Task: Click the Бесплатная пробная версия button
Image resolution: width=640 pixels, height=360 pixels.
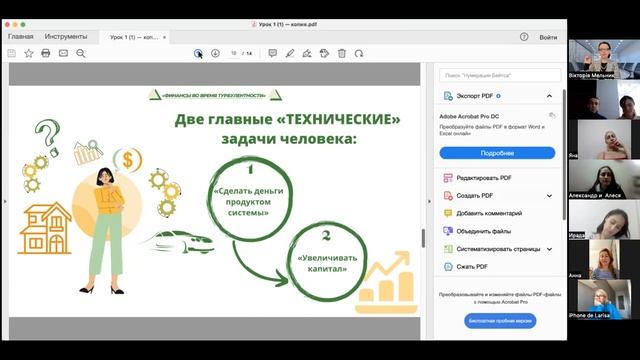Action: (x=500, y=321)
